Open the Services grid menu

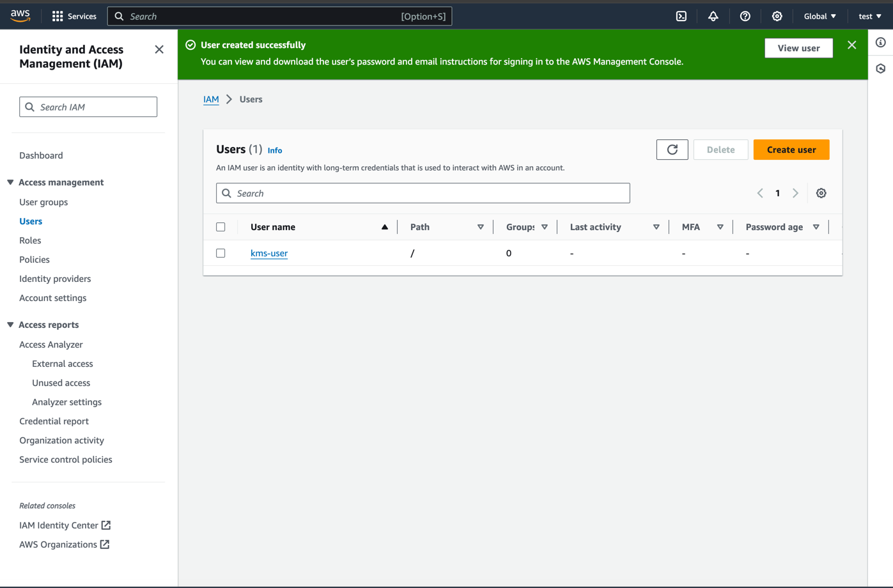tap(74, 16)
